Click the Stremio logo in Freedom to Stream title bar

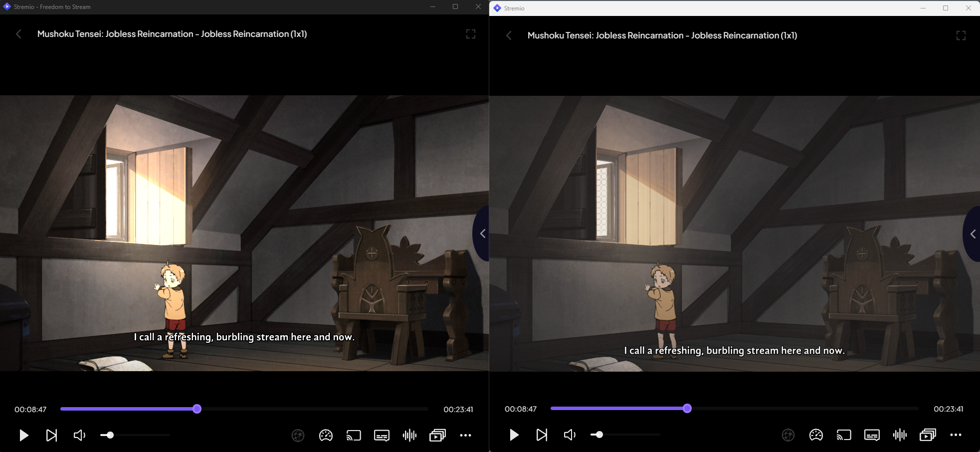click(7, 7)
